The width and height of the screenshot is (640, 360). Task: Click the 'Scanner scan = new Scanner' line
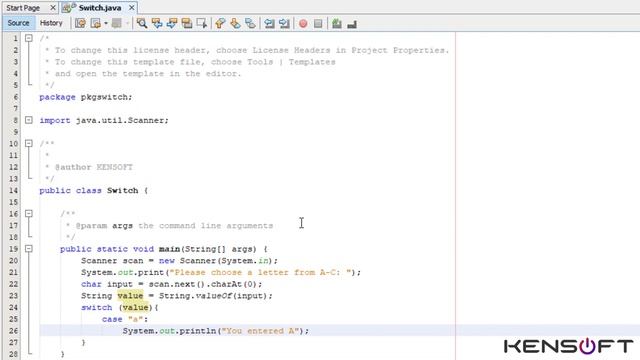179,261
